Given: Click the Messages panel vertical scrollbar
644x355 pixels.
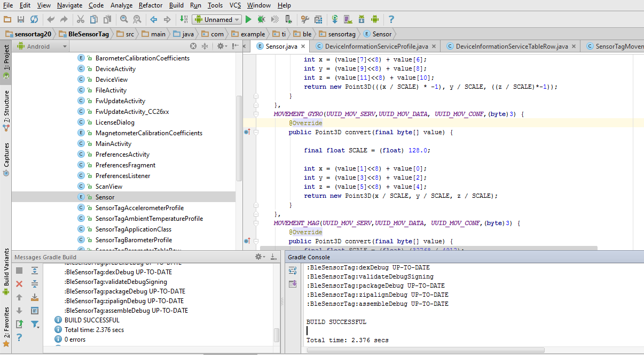Looking at the screenshot, I should pos(277,335).
